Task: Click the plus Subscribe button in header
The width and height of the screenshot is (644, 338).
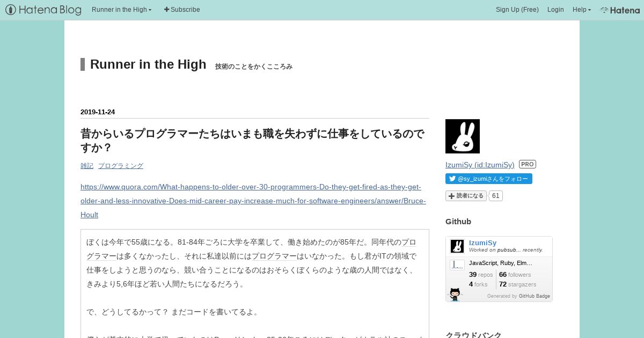Action: [182, 10]
